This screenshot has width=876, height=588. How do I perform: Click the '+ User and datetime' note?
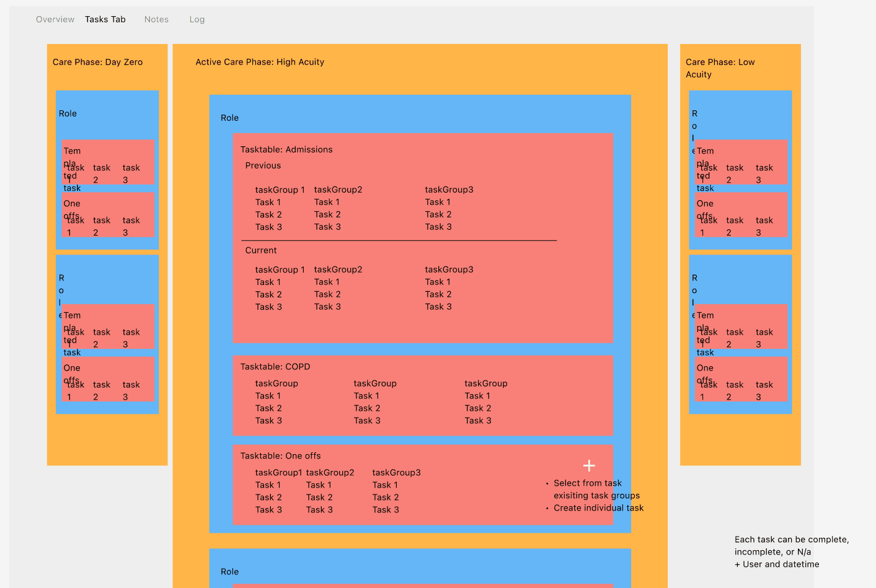777,564
